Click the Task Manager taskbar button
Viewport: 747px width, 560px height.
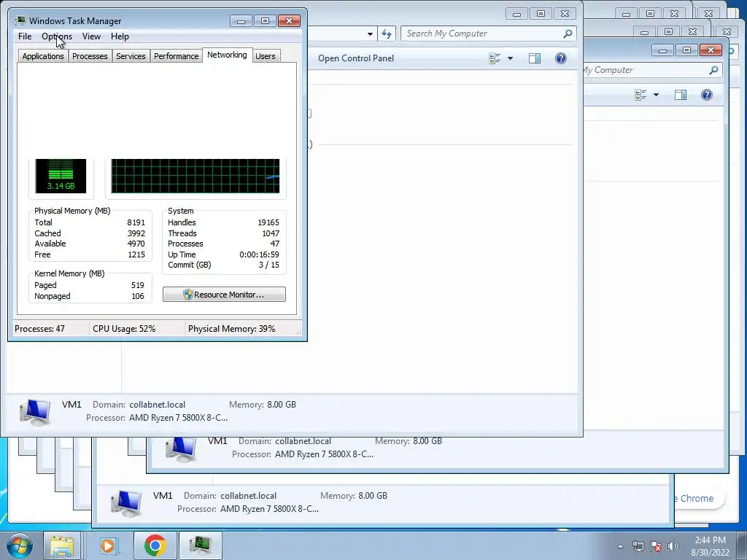click(201, 545)
